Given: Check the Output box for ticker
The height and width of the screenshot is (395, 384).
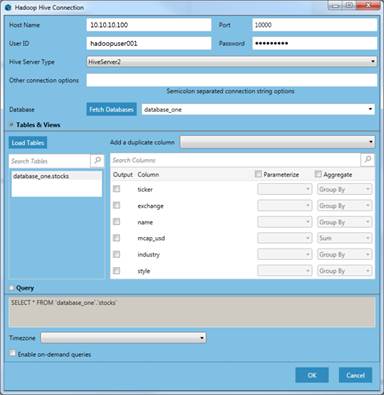Looking at the screenshot, I should [x=116, y=189].
